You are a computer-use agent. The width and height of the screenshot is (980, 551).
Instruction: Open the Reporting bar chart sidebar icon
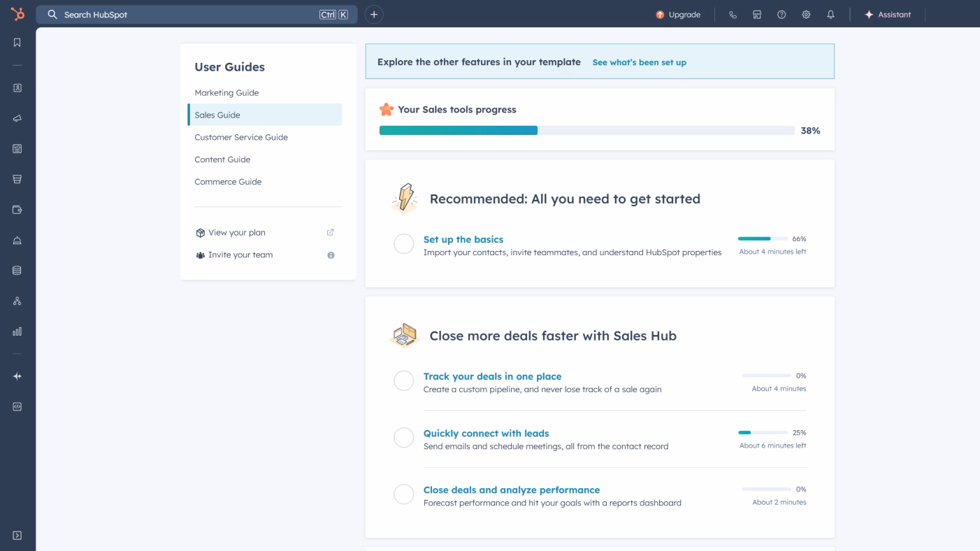coord(17,331)
